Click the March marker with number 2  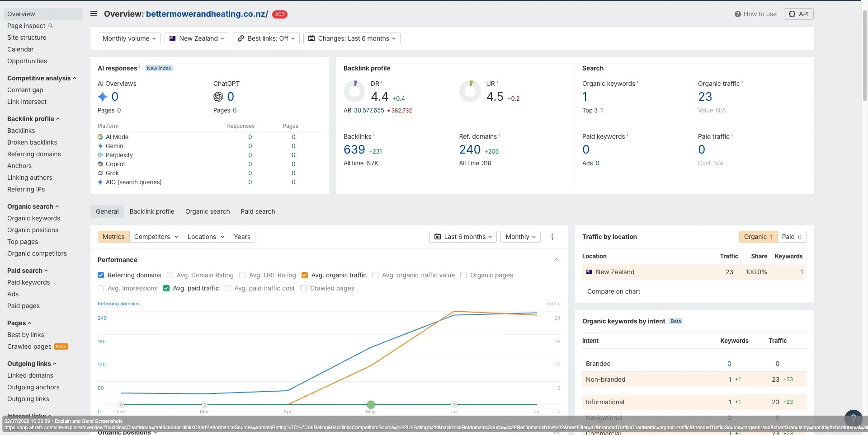point(204,404)
